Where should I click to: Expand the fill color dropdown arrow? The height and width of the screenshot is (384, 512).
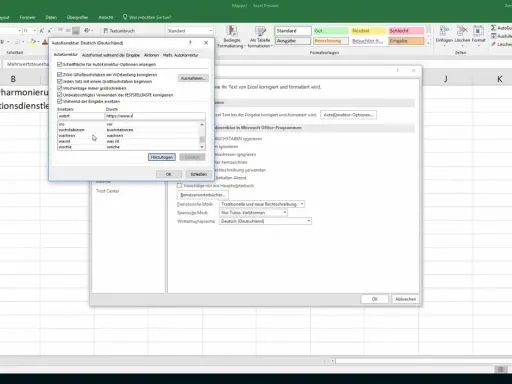38,42
